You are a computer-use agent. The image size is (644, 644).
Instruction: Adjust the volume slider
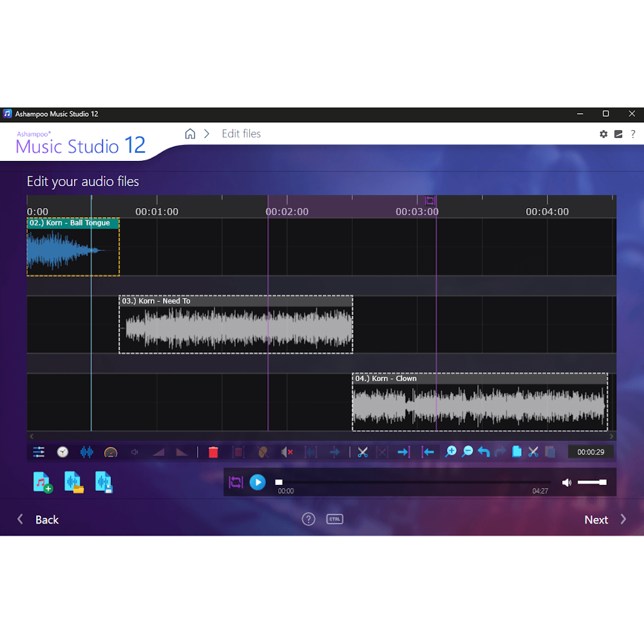click(x=592, y=482)
